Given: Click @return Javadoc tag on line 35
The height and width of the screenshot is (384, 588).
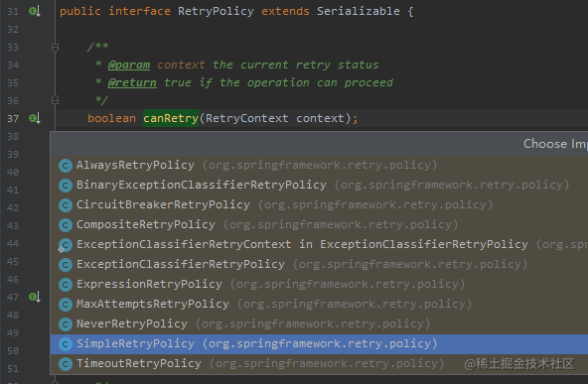Looking at the screenshot, I should pos(132,82).
